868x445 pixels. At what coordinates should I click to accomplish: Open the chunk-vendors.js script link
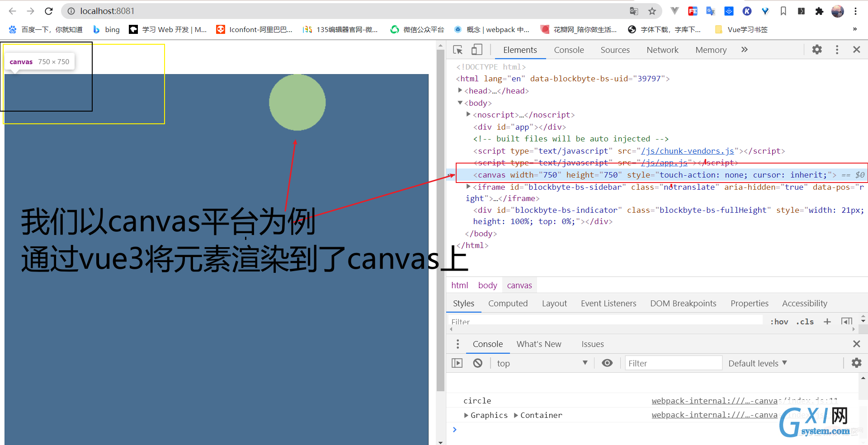(687, 151)
